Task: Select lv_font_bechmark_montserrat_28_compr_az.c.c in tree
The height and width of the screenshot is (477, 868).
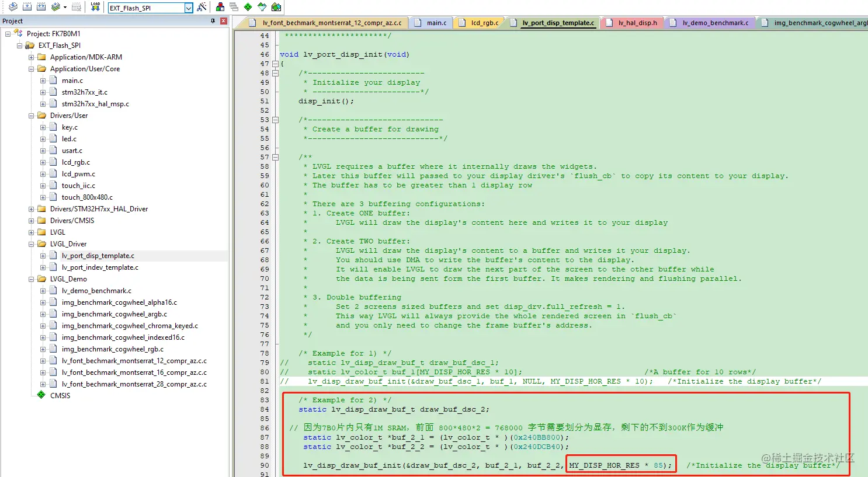Action: 134,384
